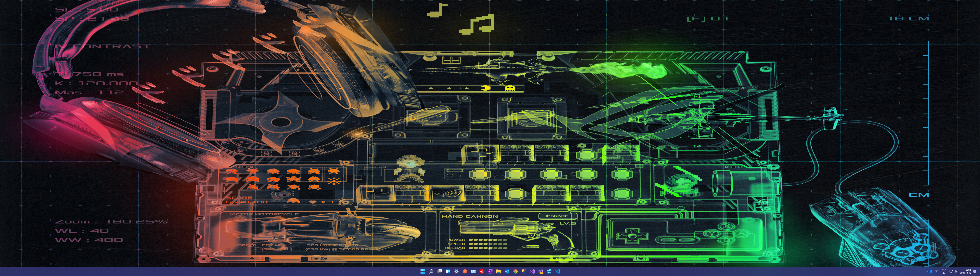Screen dimensions: 980x276
Task: Switch input language ENG SV
Action: pos(944,271)
